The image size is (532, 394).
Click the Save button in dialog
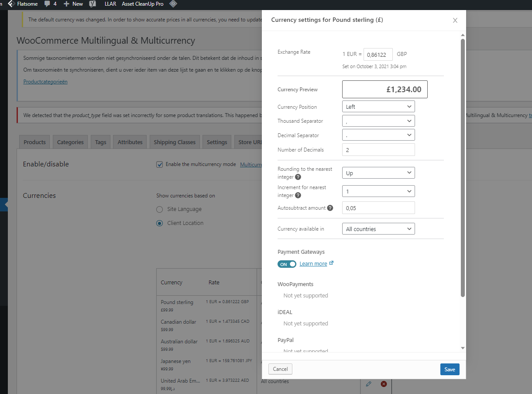click(x=450, y=370)
